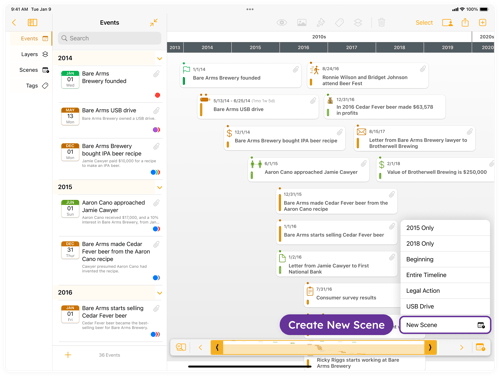Viewport: 500px width, 377px height.
Task: Tap the Select button
Action: tap(424, 22)
